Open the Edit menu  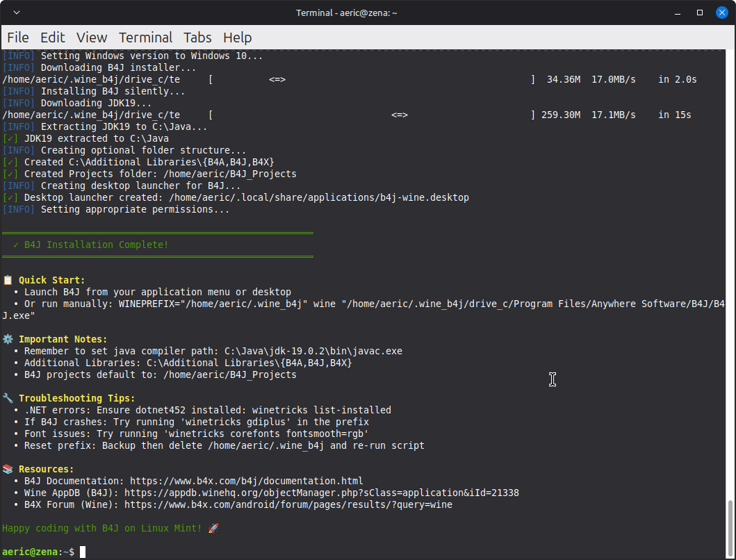(x=53, y=38)
